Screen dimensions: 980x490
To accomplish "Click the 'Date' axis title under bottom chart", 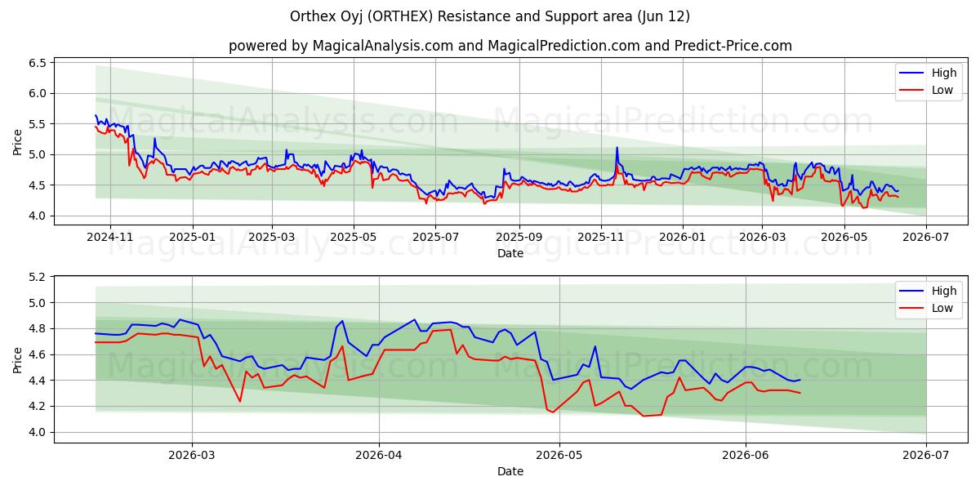I will tap(510, 472).
